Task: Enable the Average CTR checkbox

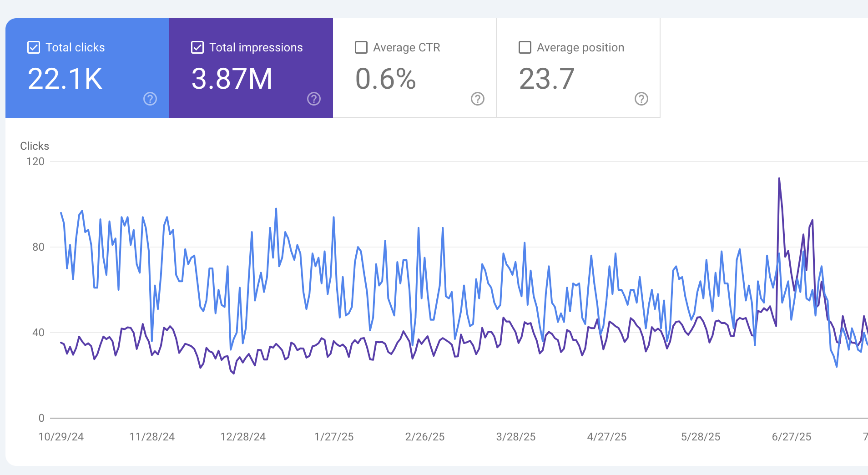Action: [361, 47]
